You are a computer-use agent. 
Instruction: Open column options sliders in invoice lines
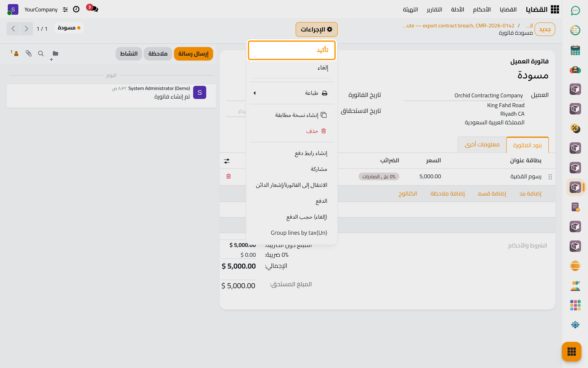[227, 161]
